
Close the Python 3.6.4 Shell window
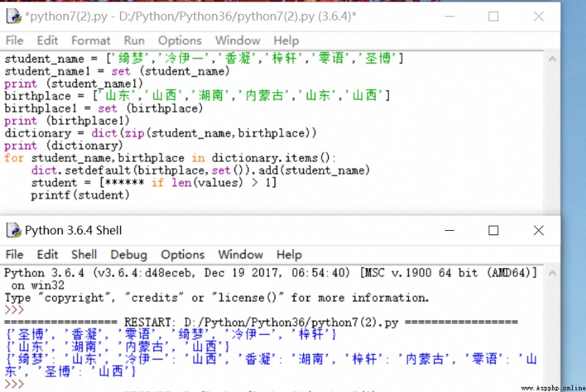(x=538, y=230)
